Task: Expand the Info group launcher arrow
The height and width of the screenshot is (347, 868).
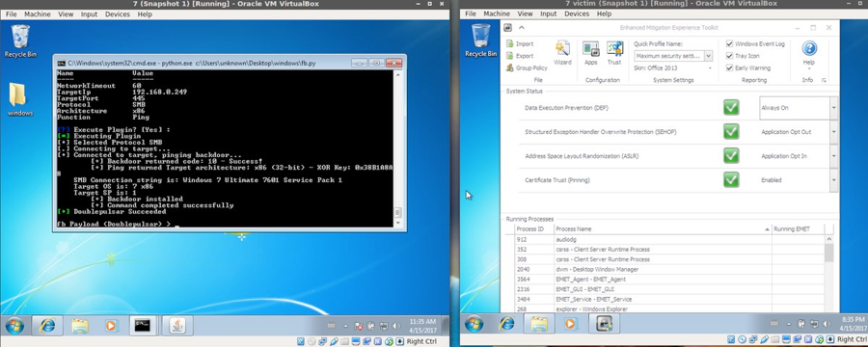Action: pos(825,80)
